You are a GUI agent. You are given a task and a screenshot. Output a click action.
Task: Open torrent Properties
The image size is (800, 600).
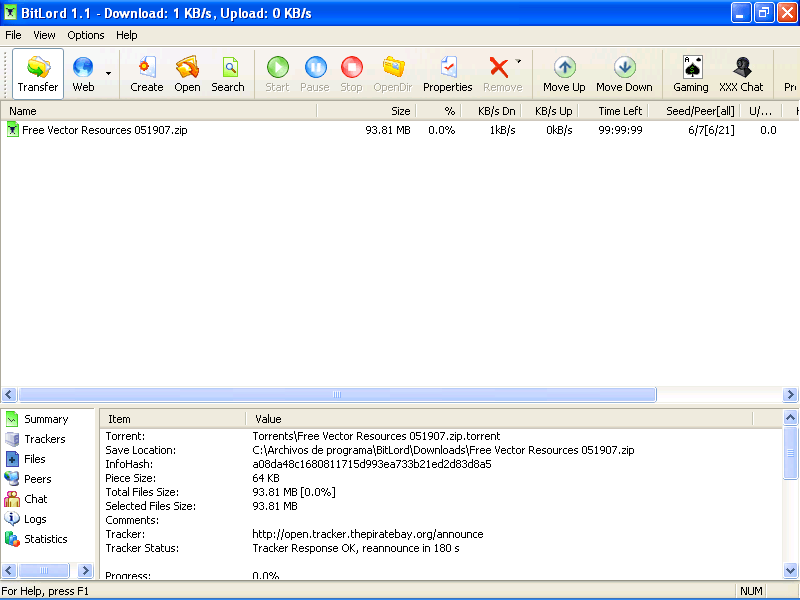point(447,74)
